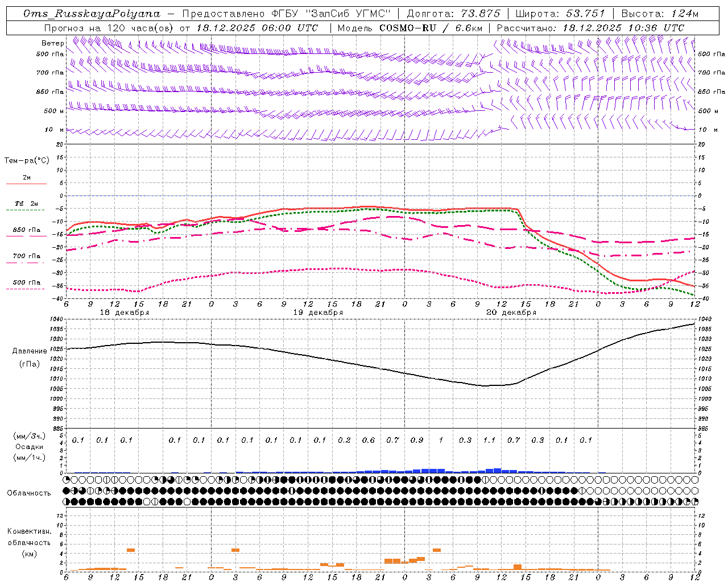Click the '(мм/3ч.)' units label
This screenshot has width=728, height=582.
click(x=30, y=436)
